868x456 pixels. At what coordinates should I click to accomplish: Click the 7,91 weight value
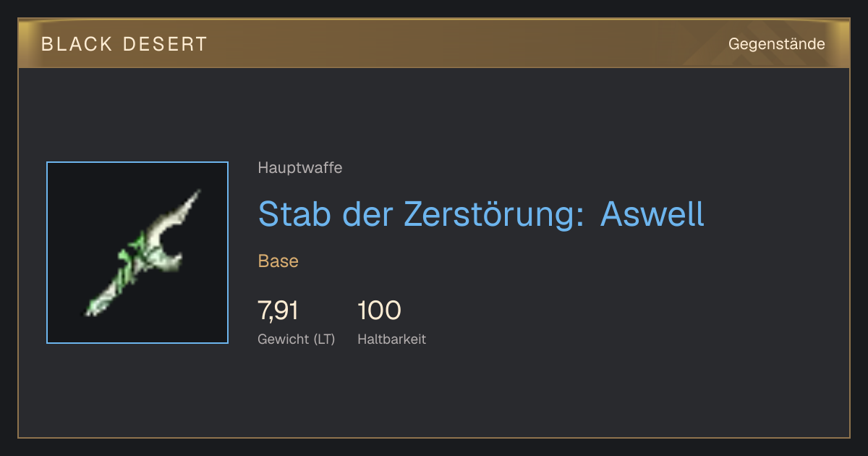pos(278,311)
